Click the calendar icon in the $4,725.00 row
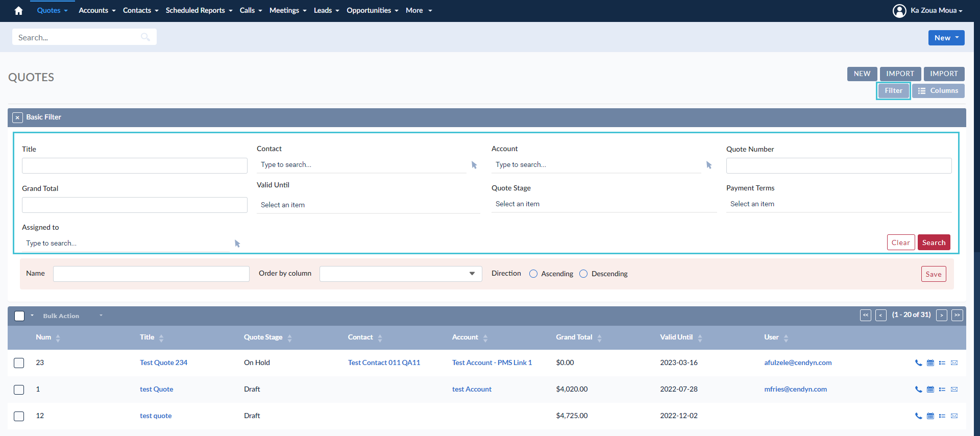 [930, 416]
